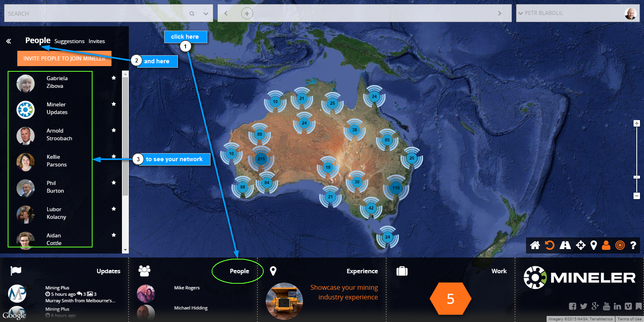Viewport: 644px width, 322px height.
Task: Open the Petr Blabolil user menu
Action: (x=578, y=13)
